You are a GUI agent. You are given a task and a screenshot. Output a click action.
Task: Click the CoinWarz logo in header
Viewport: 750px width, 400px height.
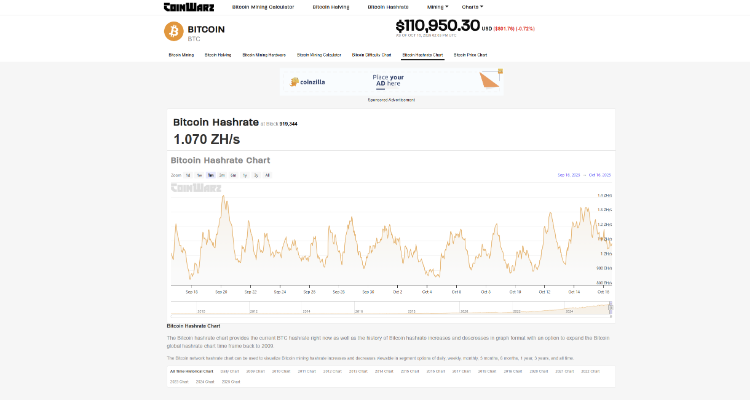pyautogui.click(x=187, y=7)
